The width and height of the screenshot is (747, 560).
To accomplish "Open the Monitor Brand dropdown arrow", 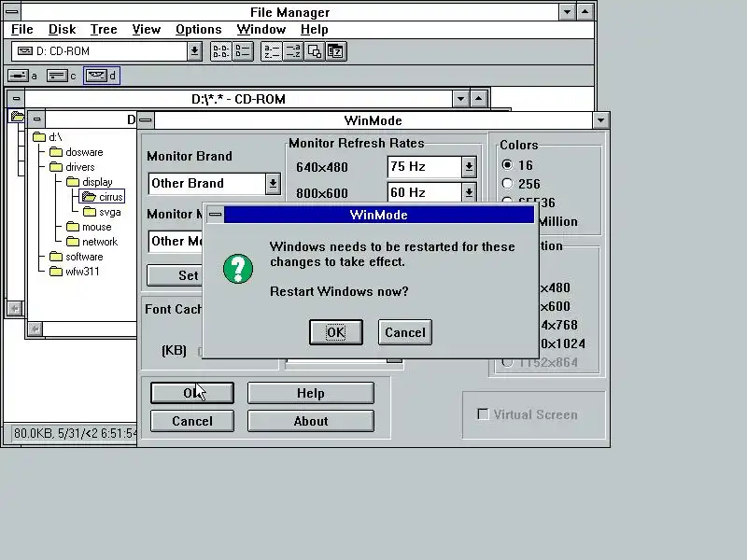I will (x=273, y=183).
